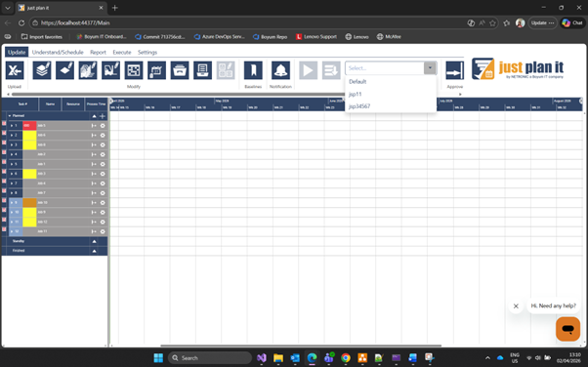Open the Lenovo Support bookmark

316,37
